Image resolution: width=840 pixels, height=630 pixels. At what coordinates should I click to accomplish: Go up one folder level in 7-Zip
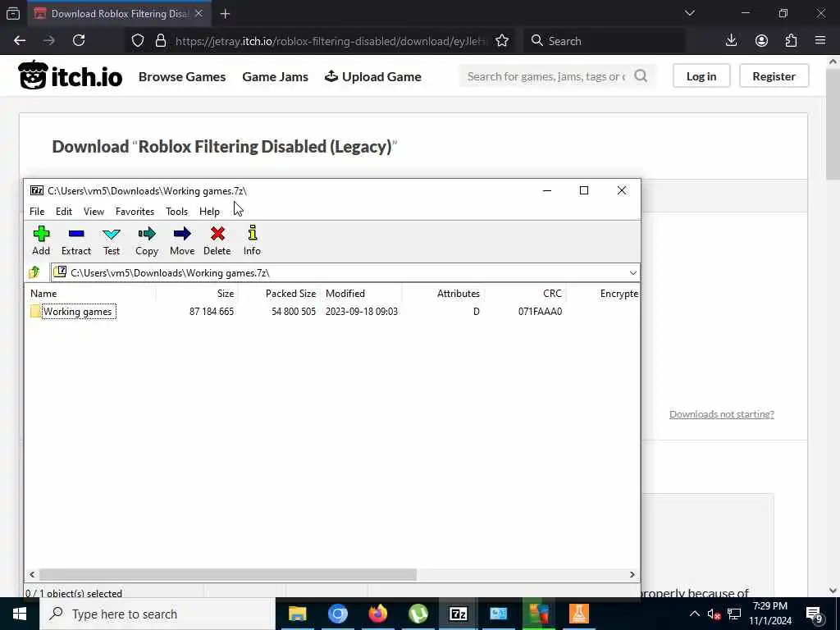(34, 272)
